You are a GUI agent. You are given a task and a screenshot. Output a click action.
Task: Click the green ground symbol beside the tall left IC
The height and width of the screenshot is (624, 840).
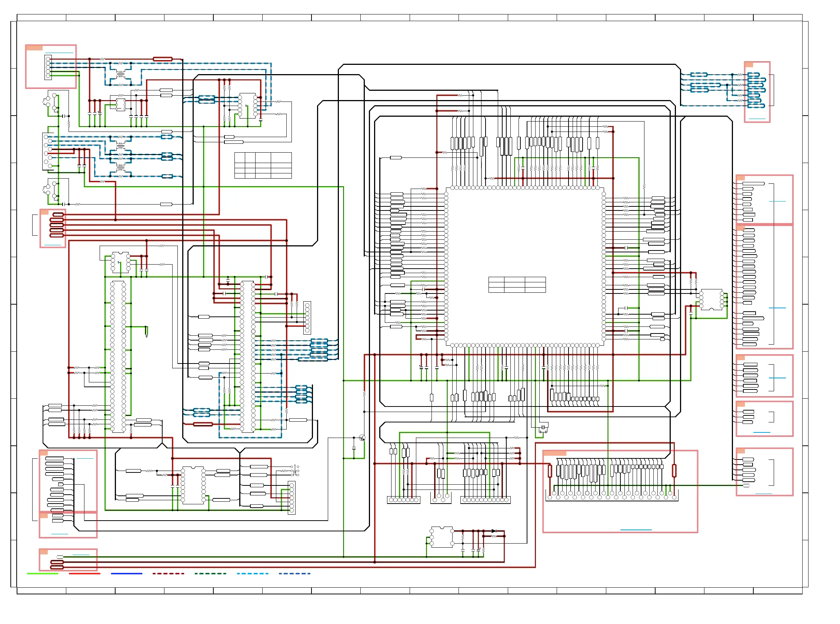click(x=146, y=332)
